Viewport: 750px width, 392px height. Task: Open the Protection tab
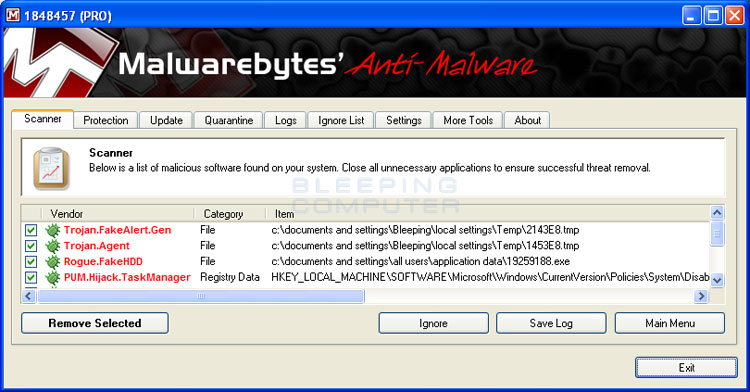106,120
